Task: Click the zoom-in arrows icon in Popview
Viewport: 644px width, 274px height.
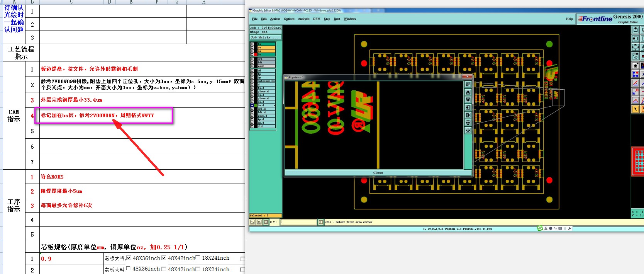Action: tap(468, 123)
